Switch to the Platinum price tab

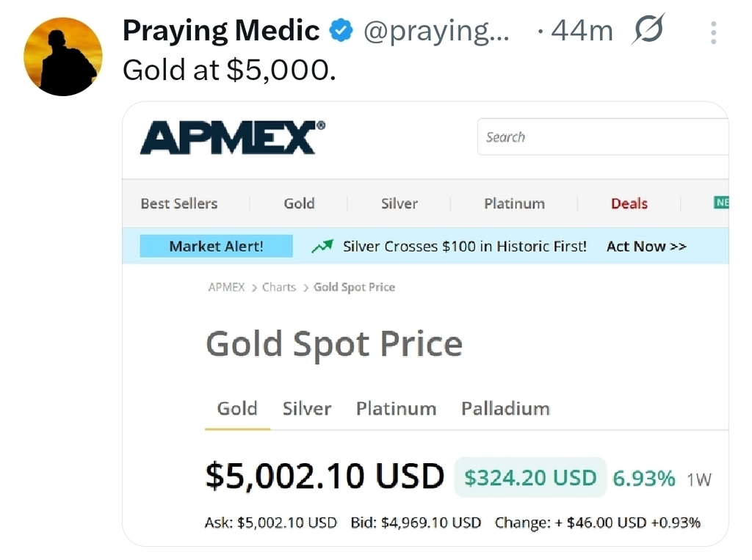click(396, 408)
